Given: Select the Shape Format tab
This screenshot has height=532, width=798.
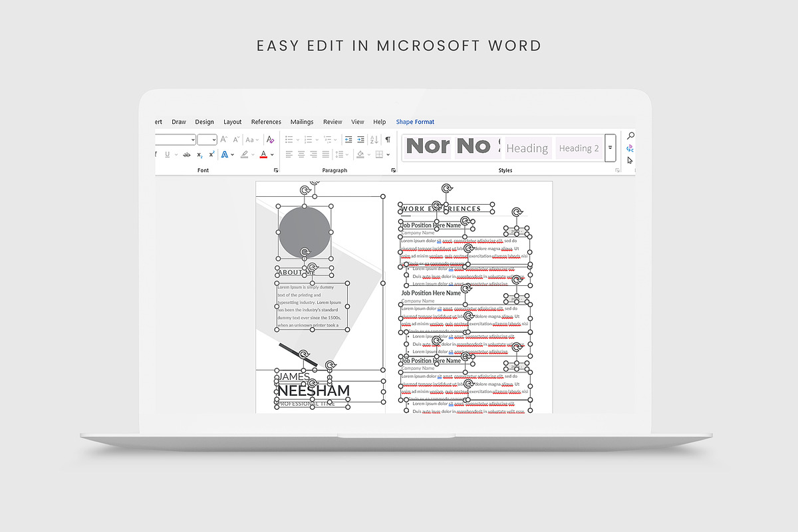Looking at the screenshot, I should [x=415, y=122].
